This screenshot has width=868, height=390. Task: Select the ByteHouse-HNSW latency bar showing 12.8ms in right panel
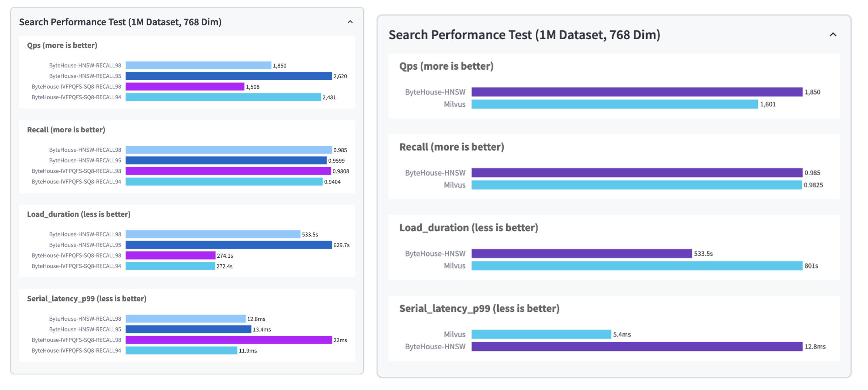[637, 347]
